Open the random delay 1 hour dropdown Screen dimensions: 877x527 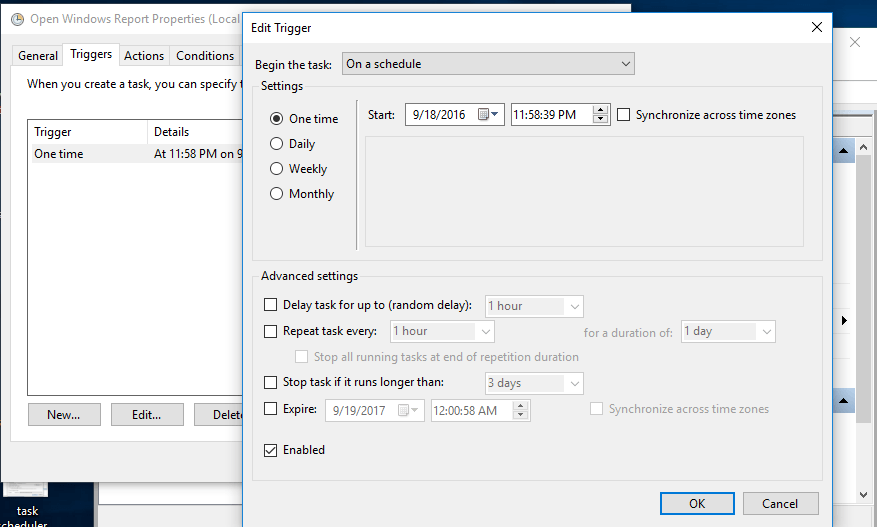534,306
